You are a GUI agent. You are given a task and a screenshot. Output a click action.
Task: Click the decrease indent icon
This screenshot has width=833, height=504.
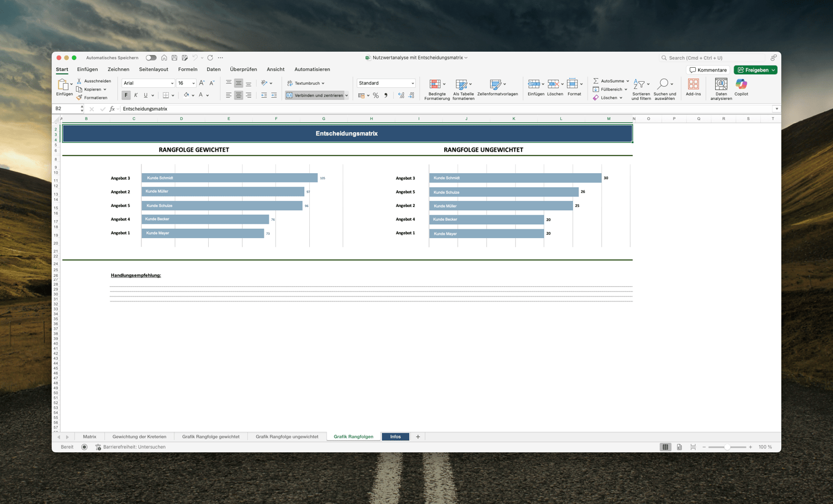(x=264, y=95)
